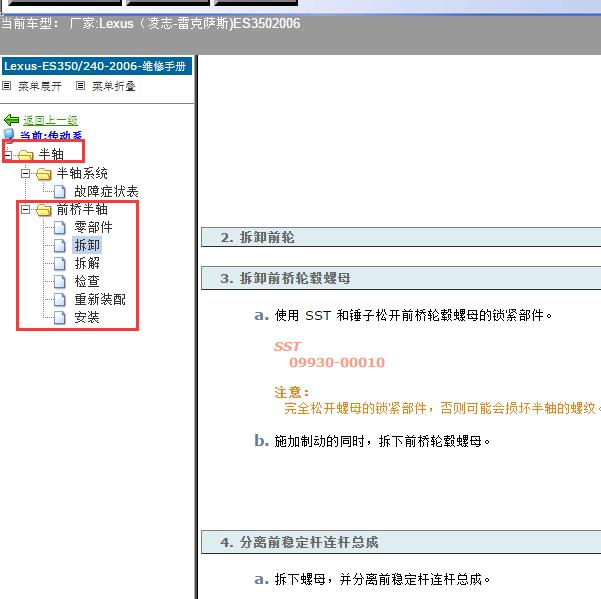Click section header 2. 拆卸前轮
This screenshot has width=601, height=599.
point(401,237)
